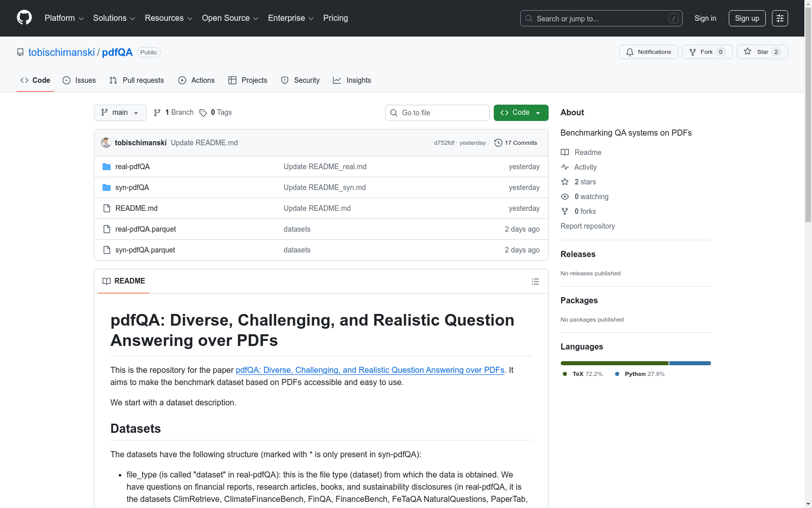
Task: Click the repository icon beside tobischimanski
Action: [x=20, y=52]
